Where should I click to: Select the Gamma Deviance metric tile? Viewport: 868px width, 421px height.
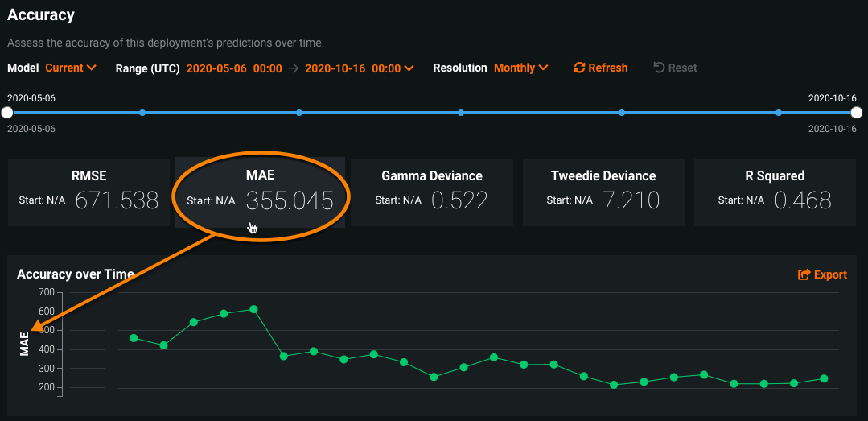tap(432, 192)
